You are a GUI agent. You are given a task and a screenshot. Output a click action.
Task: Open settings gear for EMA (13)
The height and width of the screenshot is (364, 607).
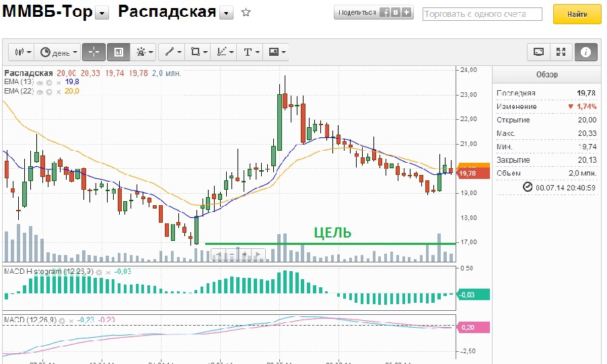coord(49,82)
